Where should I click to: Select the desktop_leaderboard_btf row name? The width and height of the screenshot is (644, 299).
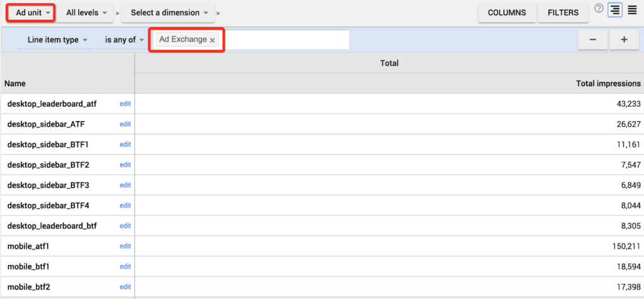tap(52, 226)
